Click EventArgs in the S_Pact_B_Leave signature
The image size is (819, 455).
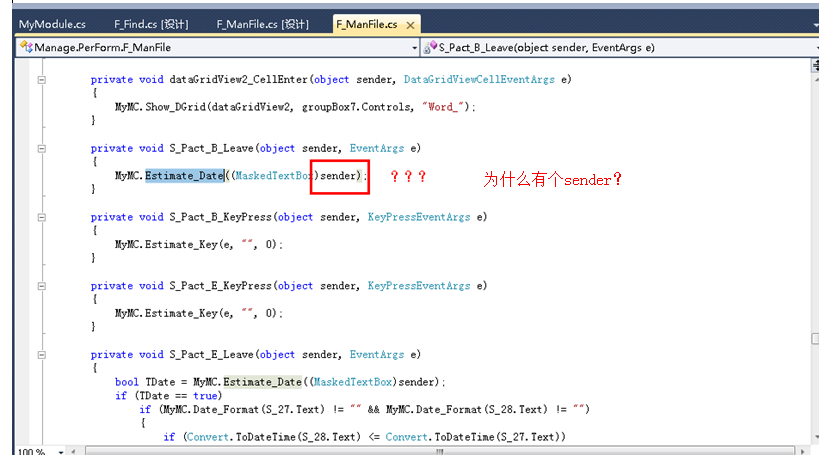377,148
